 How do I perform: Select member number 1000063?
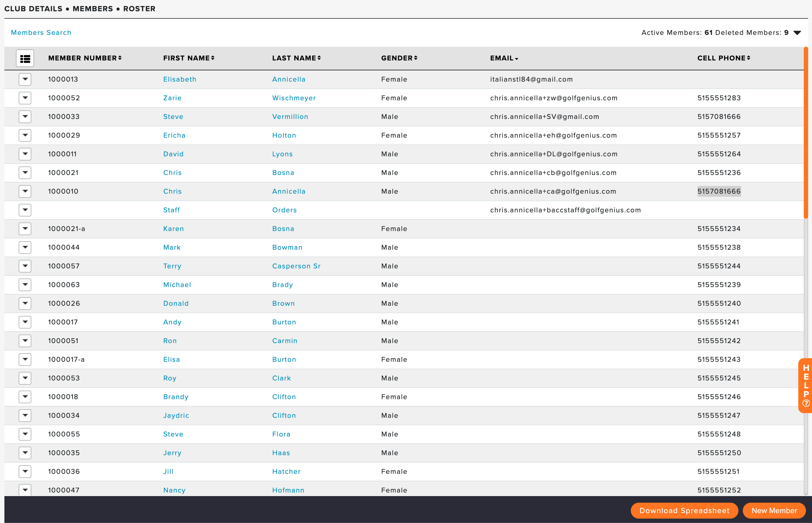[x=64, y=285]
